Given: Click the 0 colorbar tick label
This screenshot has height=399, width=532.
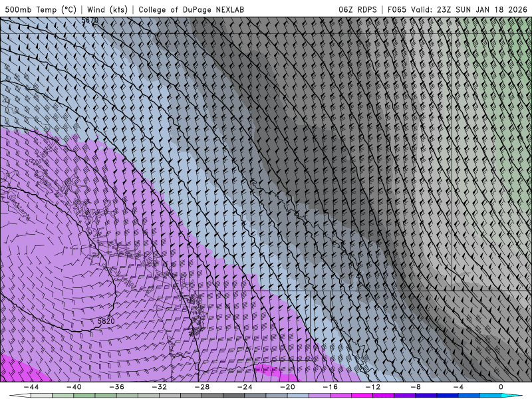Looking at the screenshot, I should [x=501, y=387].
